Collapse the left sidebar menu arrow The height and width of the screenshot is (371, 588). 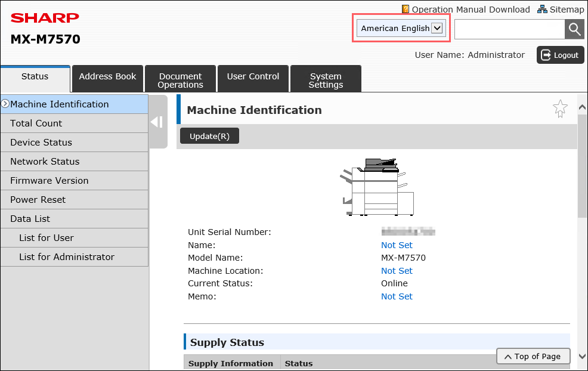pyautogui.click(x=157, y=122)
